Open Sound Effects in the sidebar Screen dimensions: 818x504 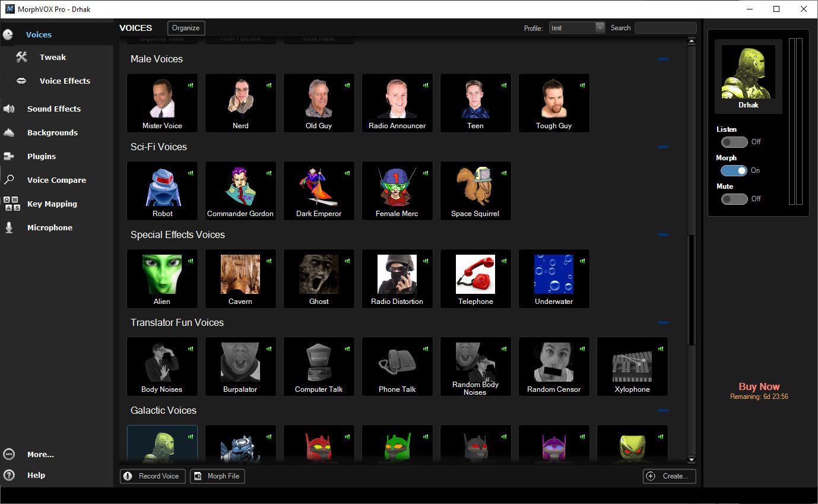[x=53, y=109]
